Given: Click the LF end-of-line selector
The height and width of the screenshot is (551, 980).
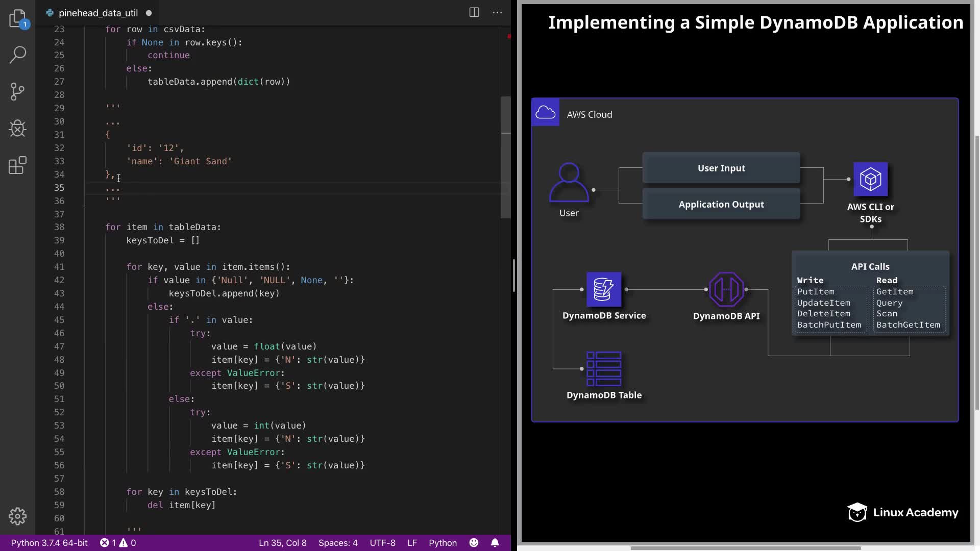Looking at the screenshot, I should click(412, 543).
